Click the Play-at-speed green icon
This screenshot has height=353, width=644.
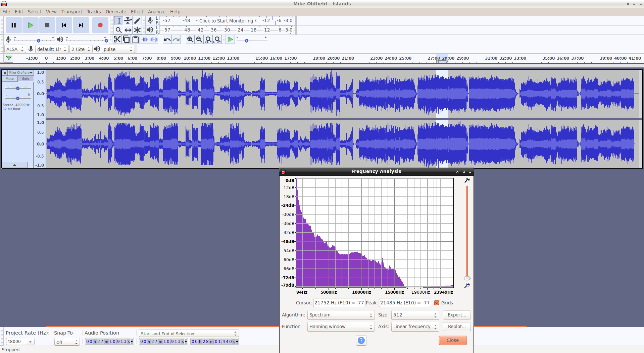pyautogui.click(x=230, y=40)
